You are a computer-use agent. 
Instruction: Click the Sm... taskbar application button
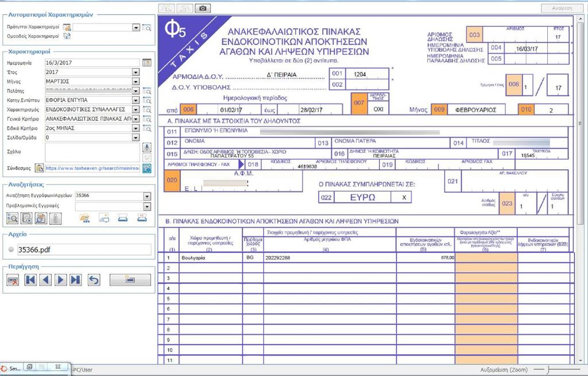coord(11,369)
